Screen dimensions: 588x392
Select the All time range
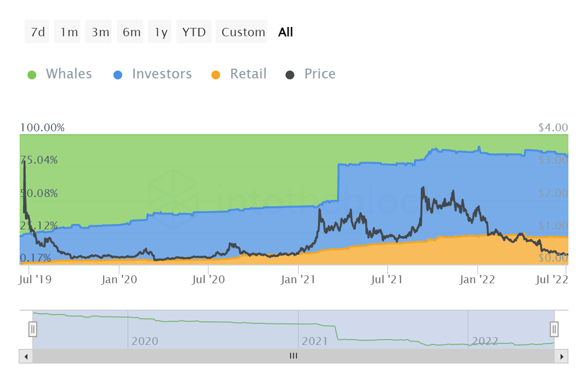(x=285, y=32)
